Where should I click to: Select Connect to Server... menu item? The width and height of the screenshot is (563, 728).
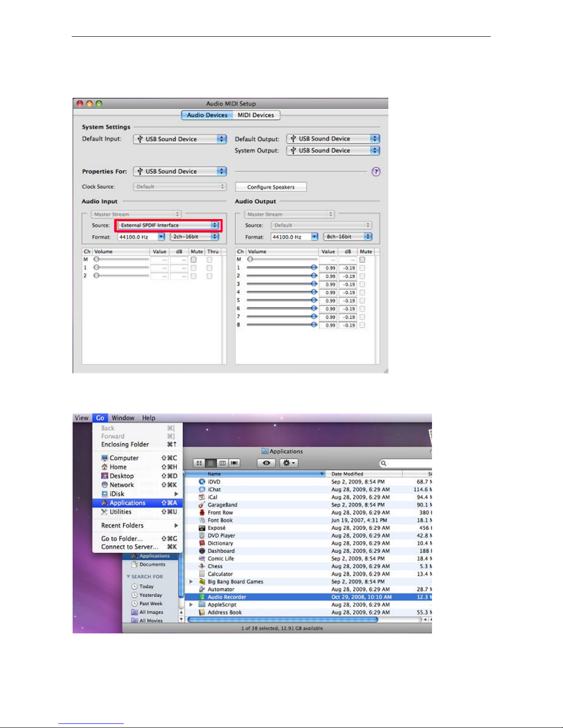[138, 547]
